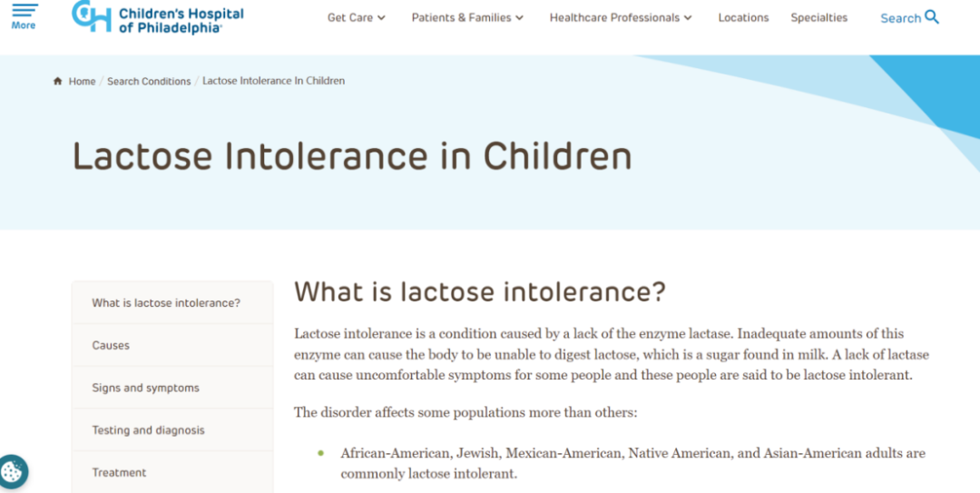Jump to Testing and diagnosis section
This screenshot has height=493, width=980.
pos(148,430)
